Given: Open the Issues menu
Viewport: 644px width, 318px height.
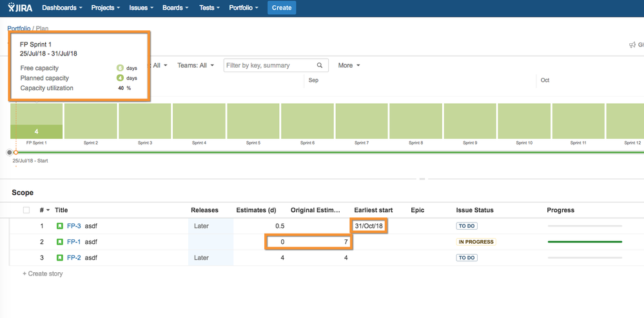Looking at the screenshot, I should (141, 7).
